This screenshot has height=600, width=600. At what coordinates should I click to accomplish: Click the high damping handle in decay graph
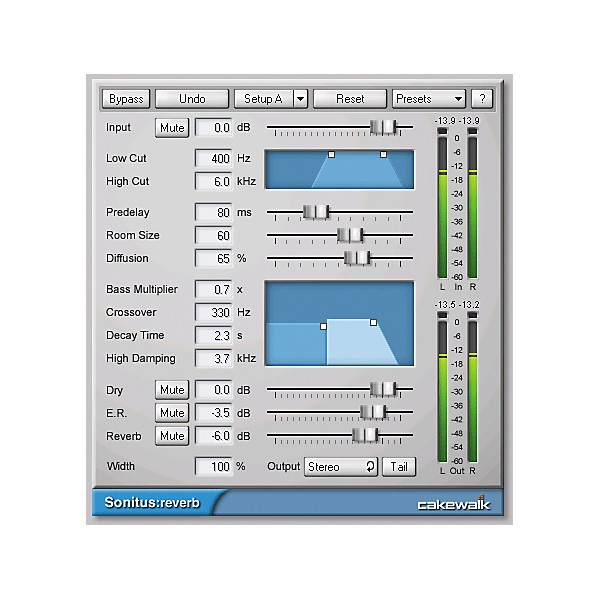point(373,323)
